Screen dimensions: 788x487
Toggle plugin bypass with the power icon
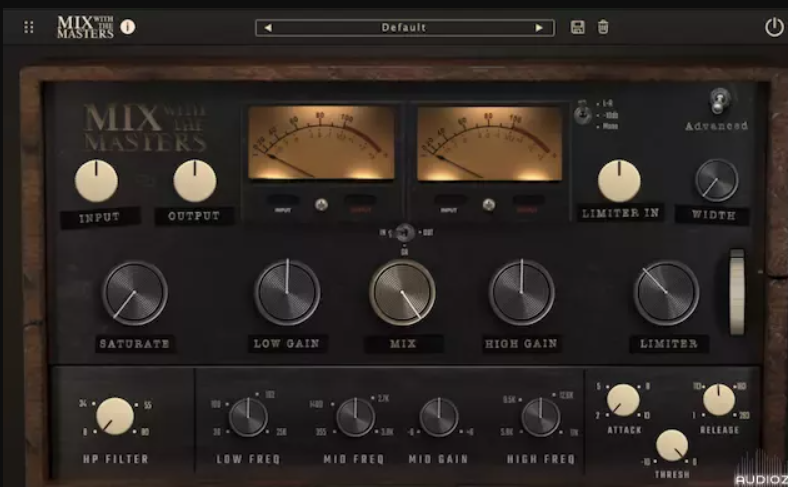[774, 27]
